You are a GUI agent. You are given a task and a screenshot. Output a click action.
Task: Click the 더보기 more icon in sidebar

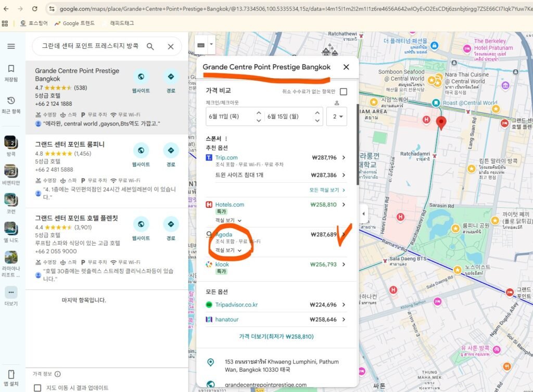coord(11,293)
